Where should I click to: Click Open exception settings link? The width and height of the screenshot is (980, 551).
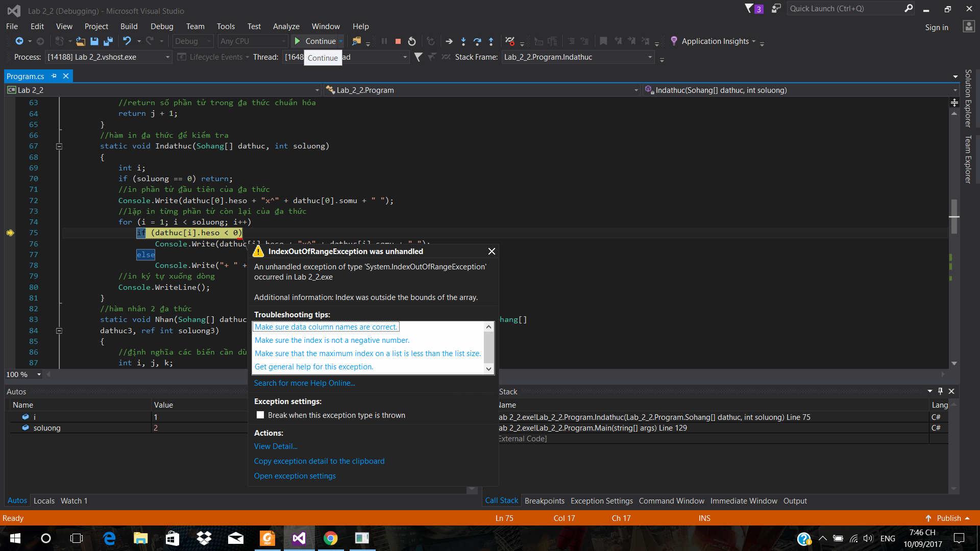(x=295, y=476)
